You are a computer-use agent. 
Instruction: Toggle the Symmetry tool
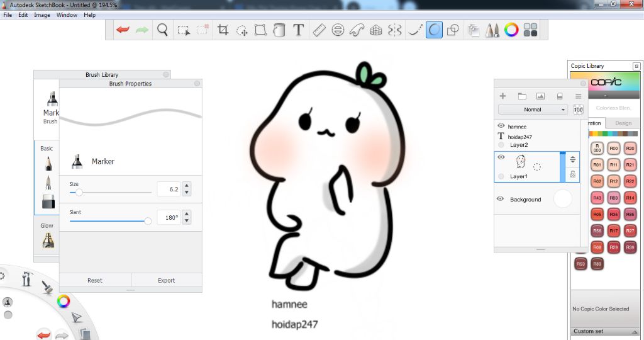pos(395,30)
